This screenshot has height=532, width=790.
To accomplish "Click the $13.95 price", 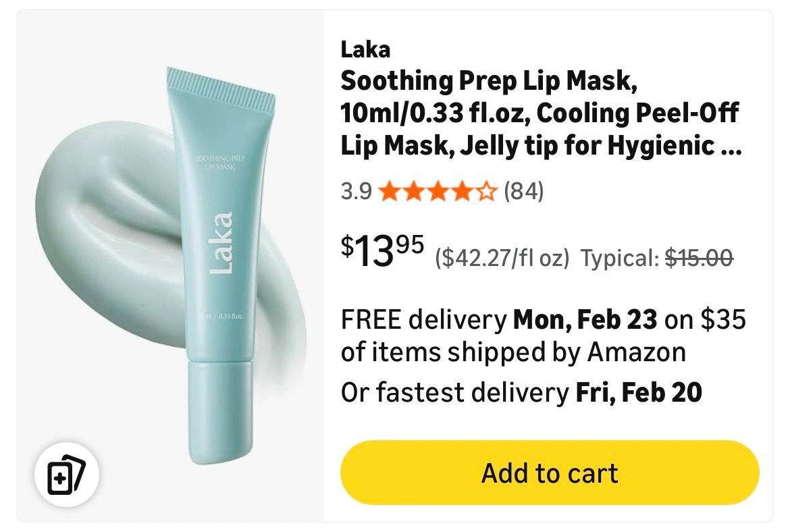I will pyautogui.click(x=382, y=250).
